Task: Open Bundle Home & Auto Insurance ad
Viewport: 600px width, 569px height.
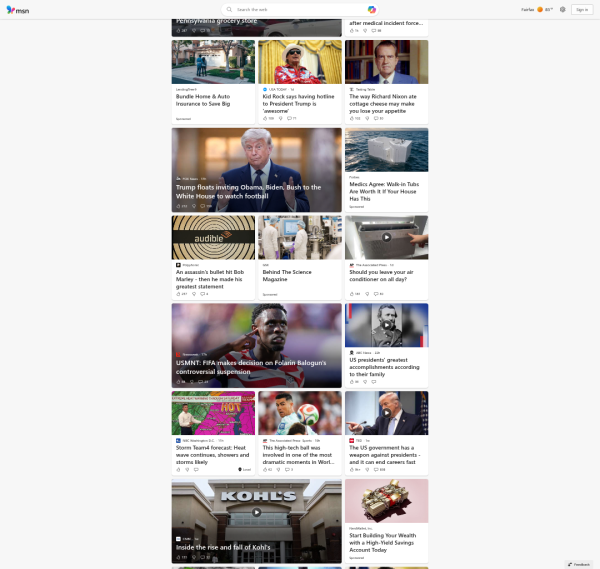Action: coord(203,100)
